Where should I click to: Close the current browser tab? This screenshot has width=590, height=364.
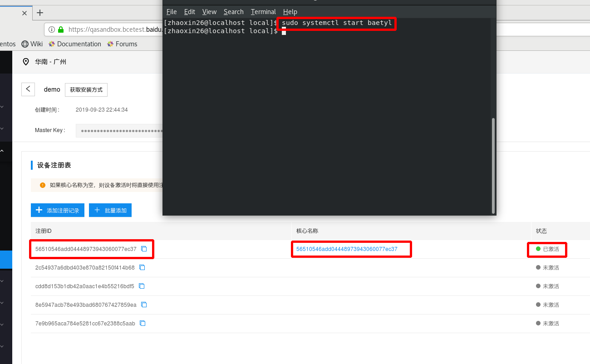[25, 13]
